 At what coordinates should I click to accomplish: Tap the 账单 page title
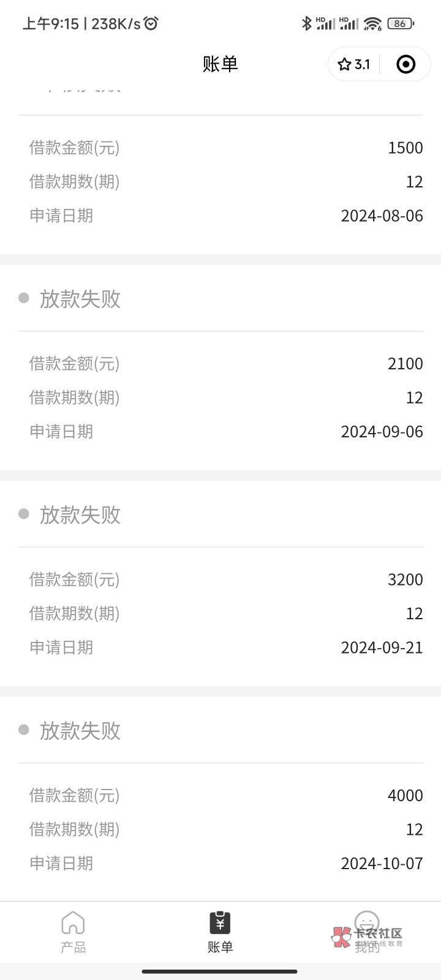pyautogui.click(x=220, y=64)
